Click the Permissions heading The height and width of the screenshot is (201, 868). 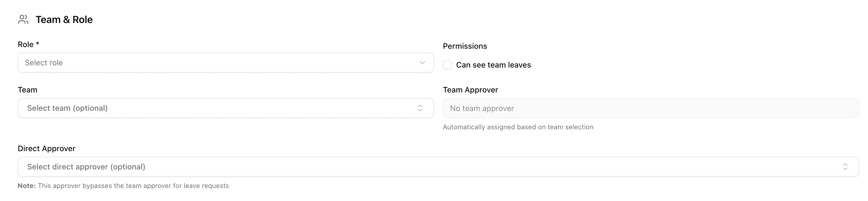(x=465, y=46)
